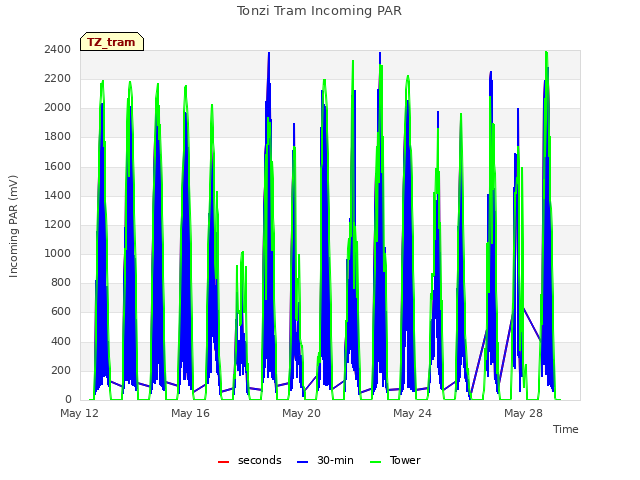Click the May 24 x-axis label
The image size is (640, 480).
[412, 413]
